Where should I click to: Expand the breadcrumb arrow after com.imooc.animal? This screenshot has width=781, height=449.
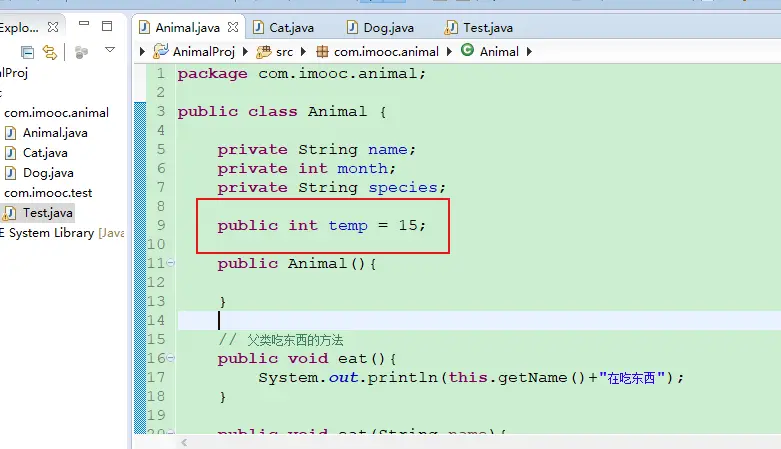(x=449, y=51)
